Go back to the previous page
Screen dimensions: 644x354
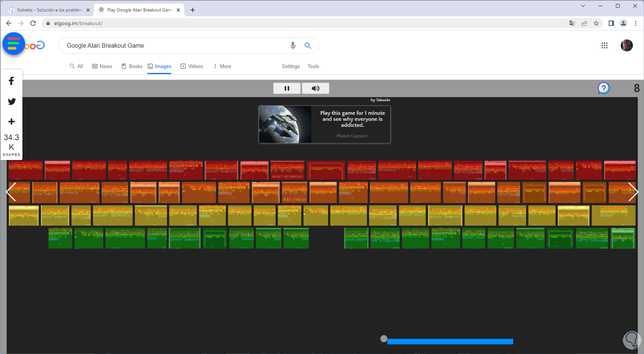tap(9, 23)
